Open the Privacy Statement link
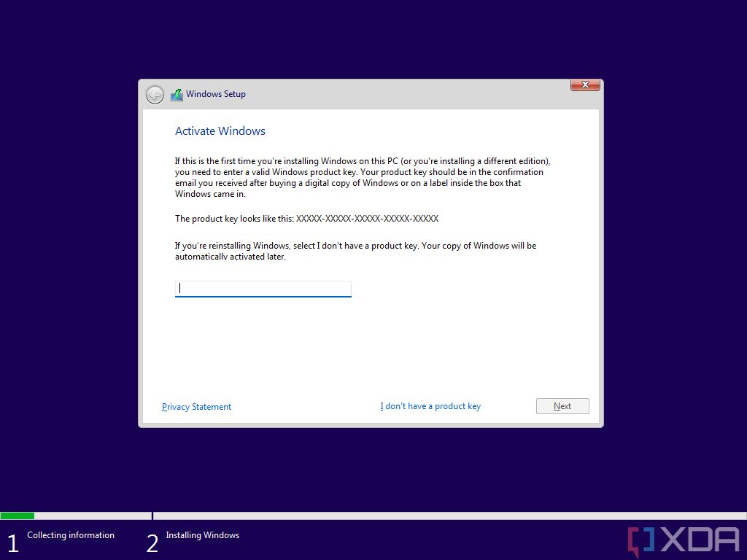The width and height of the screenshot is (747, 560). tap(196, 407)
